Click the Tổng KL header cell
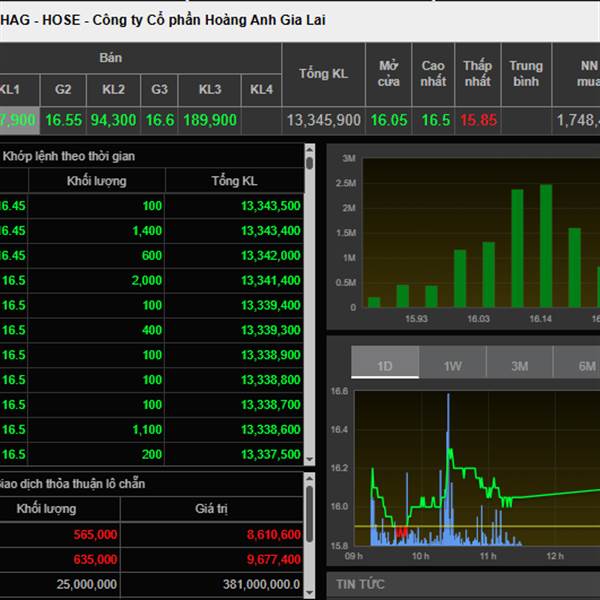The height and width of the screenshot is (600, 600). point(324,74)
